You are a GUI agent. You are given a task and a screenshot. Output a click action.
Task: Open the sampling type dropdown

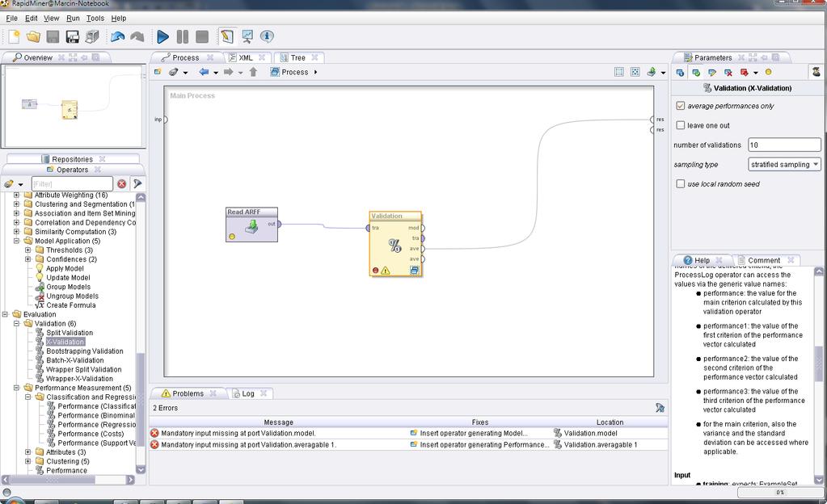tap(784, 165)
